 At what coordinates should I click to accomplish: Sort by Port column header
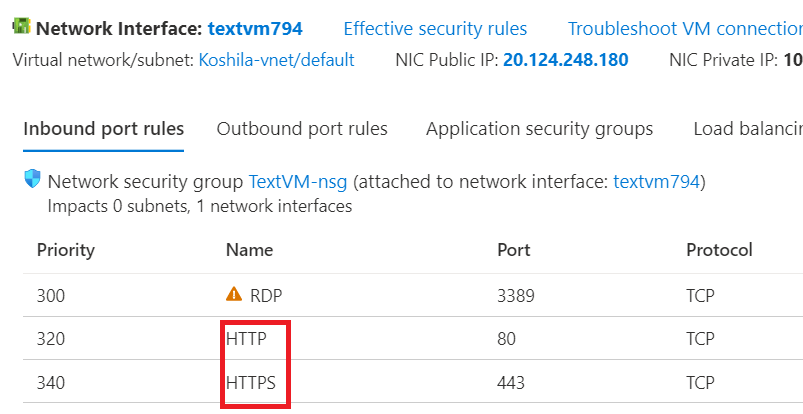[514, 250]
